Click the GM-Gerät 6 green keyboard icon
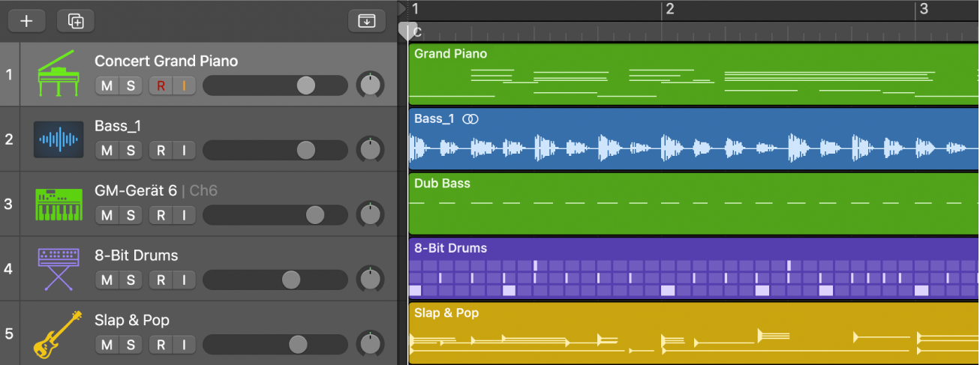Viewport: 980px width, 365px height. tap(59, 204)
